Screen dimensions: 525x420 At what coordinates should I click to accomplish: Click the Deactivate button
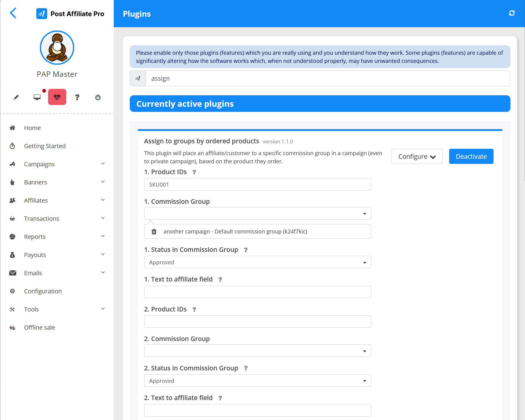pyautogui.click(x=471, y=156)
